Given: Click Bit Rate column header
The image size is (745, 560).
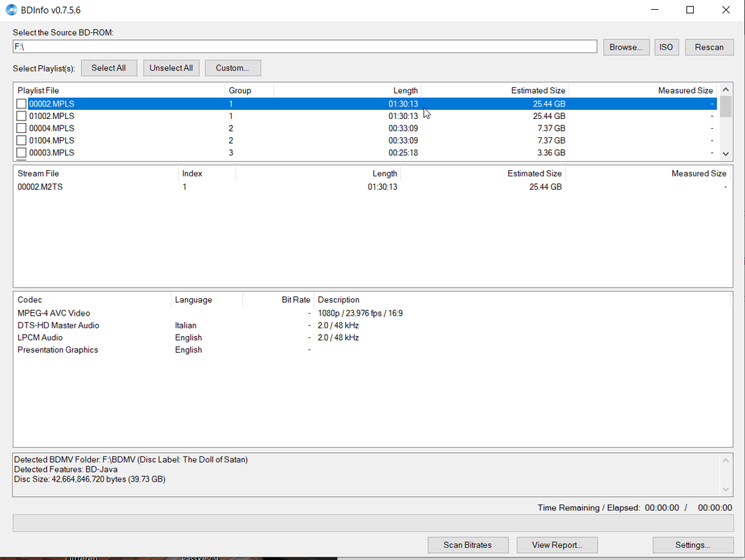Looking at the screenshot, I should pyautogui.click(x=278, y=300).
